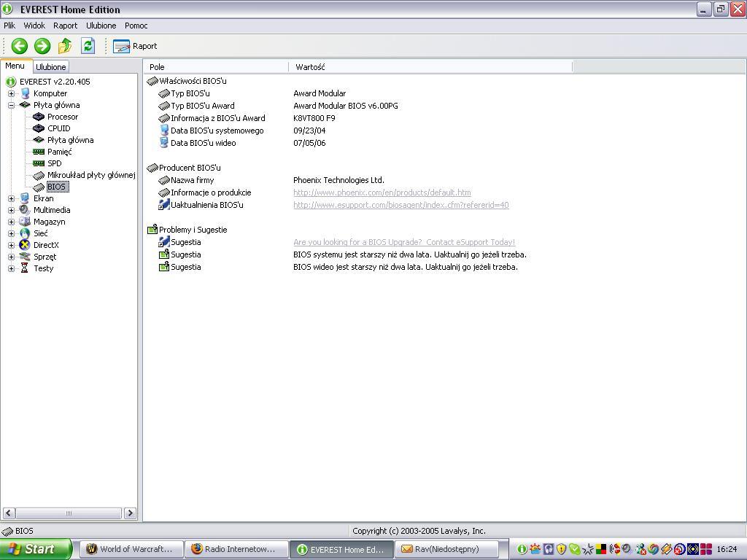
Task: Click the Uaktualnienia BIOS'u row icon
Action: point(164,205)
